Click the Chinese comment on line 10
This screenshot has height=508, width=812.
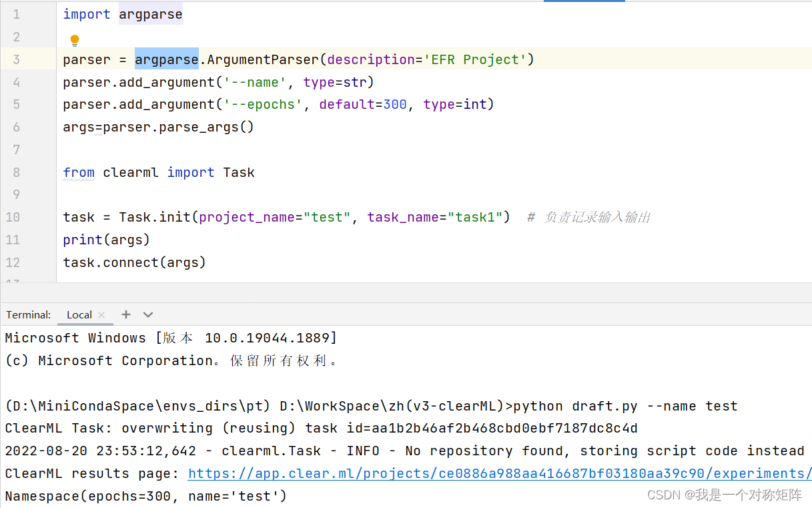(588, 217)
